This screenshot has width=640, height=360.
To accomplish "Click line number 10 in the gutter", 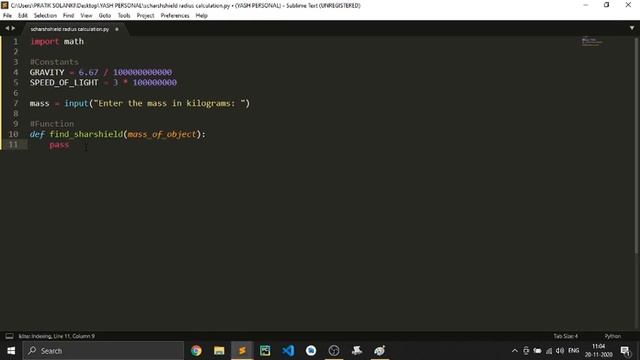I will (13, 134).
